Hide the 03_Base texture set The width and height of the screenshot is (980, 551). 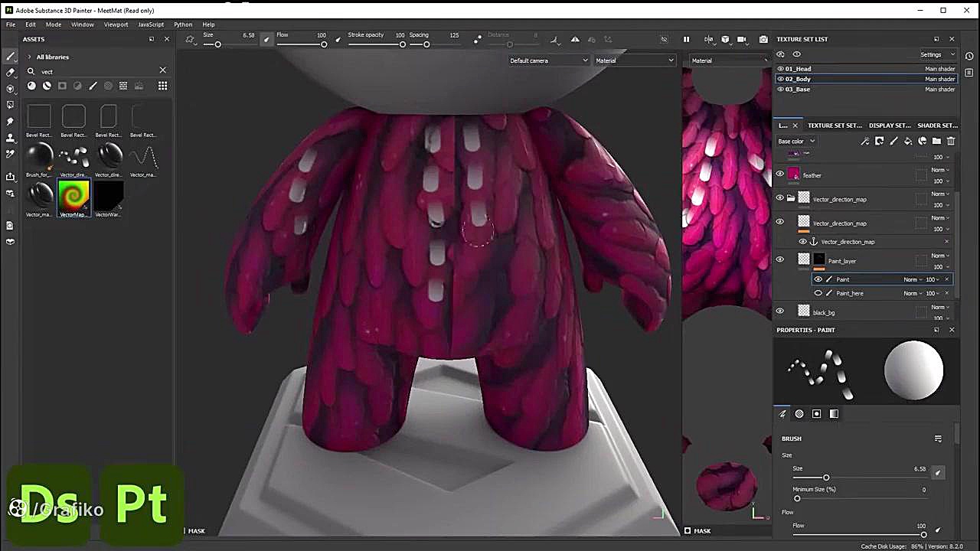tap(780, 90)
